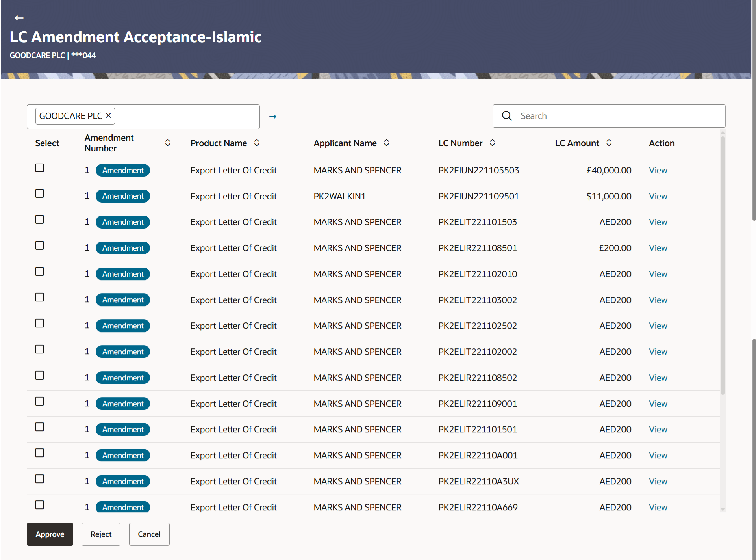Click LC amount £200.00

[x=615, y=248]
